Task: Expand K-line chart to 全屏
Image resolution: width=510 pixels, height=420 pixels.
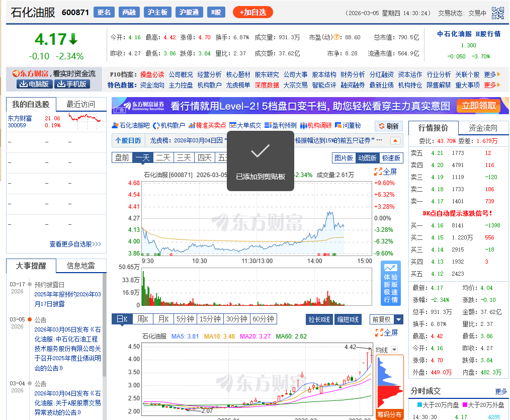Action: 386,333
